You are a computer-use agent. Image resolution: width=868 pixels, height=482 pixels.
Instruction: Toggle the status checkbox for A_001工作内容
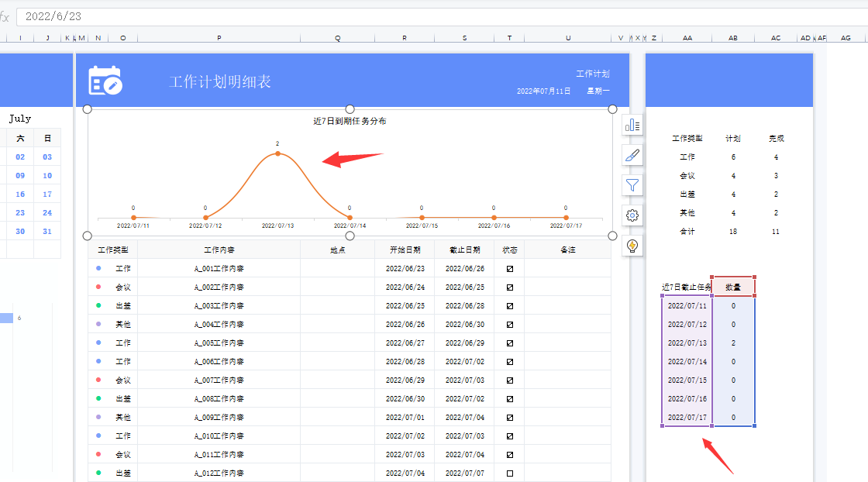coord(510,269)
